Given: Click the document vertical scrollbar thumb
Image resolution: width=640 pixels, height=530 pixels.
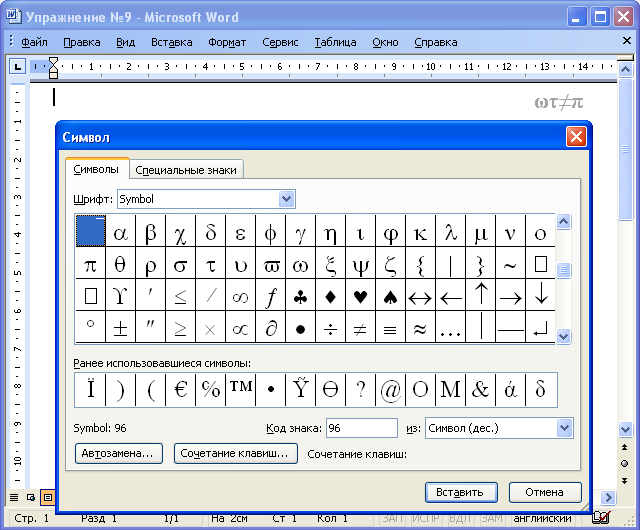Looking at the screenshot, I should [625, 149].
